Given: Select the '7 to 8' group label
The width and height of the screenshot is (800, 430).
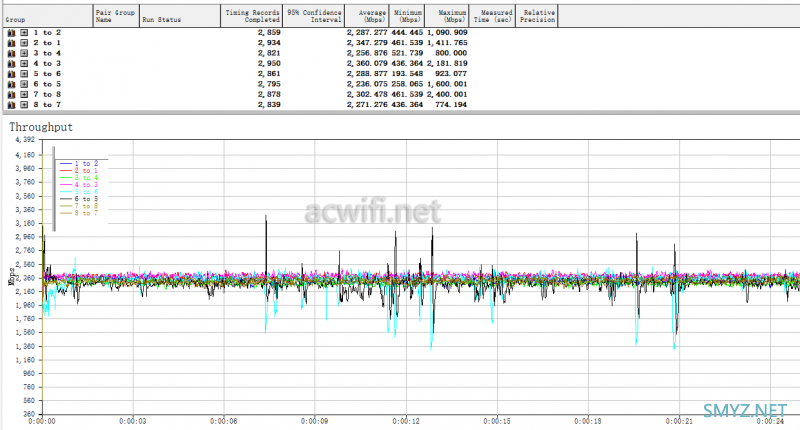Looking at the screenshot, I should [x=47, y=94].
